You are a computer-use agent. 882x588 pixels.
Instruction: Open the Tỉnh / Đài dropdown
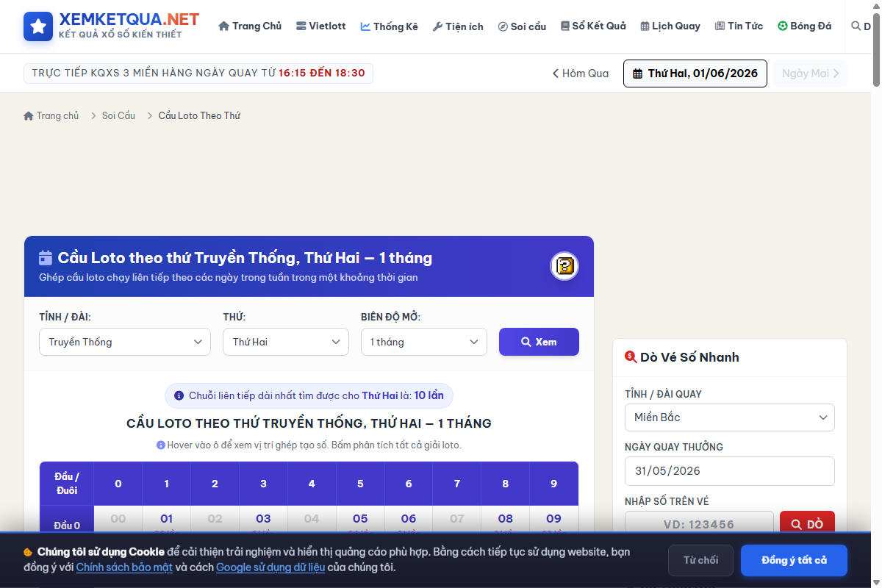125,342
